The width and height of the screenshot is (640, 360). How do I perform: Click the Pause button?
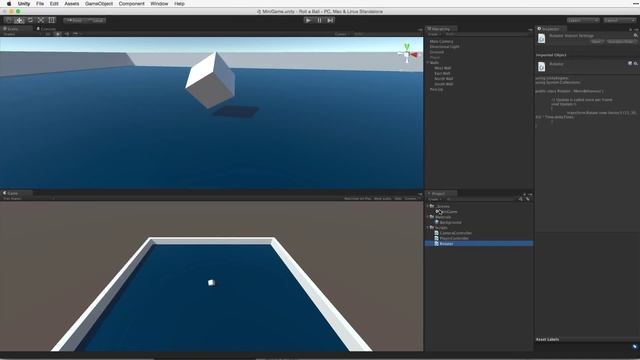(319, 20)
